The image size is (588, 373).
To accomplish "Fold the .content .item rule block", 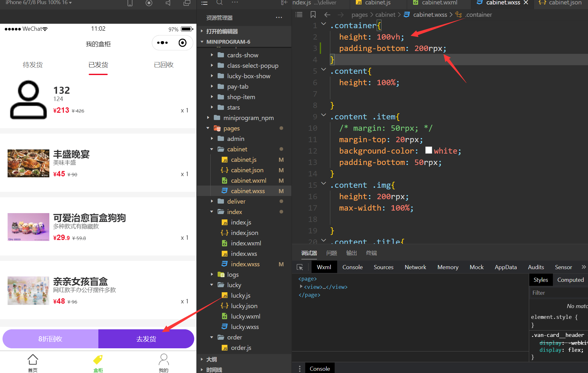I will pyautogui.click(x=323, y=115).
